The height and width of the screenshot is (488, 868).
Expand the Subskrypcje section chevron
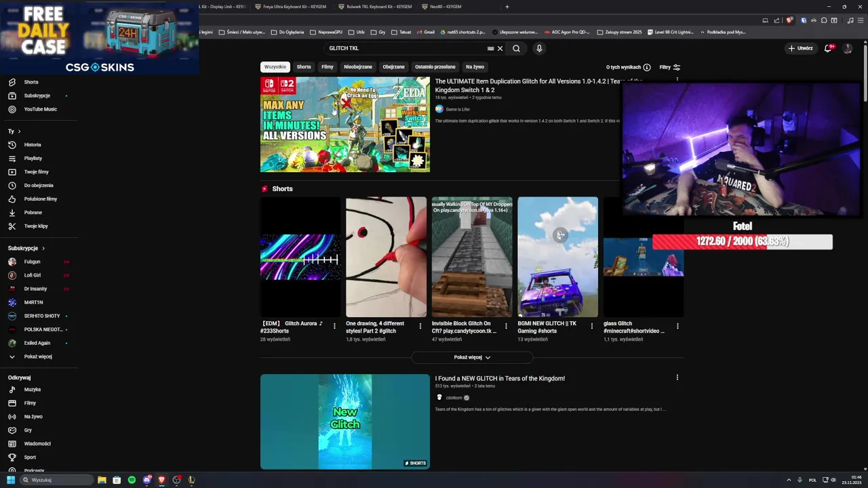[43, 248]
